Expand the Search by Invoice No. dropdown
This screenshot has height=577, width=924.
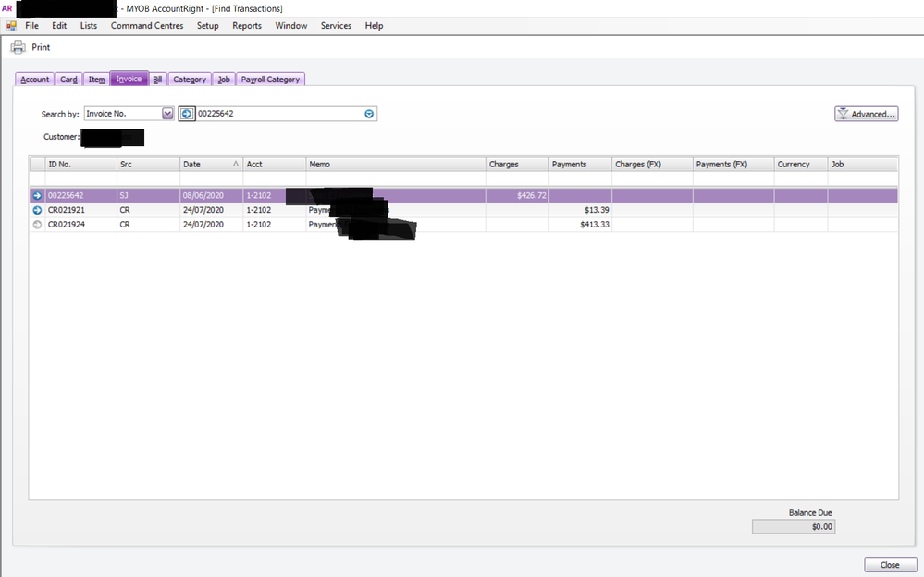(167, 114)
